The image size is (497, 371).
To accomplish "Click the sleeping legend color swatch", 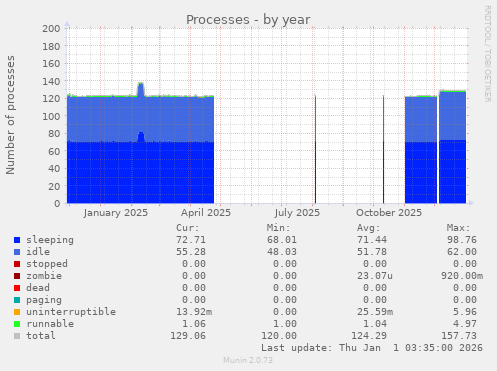I will 17,240.
